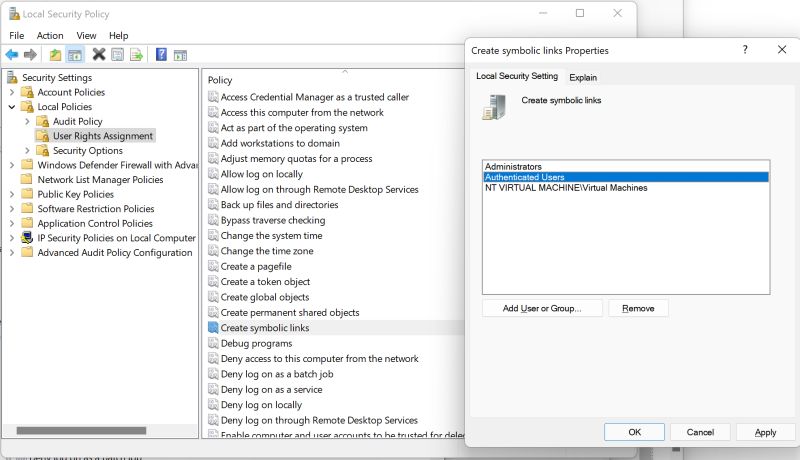The width and height of the screenshot is (800, 460).
Task: Expand the Public Key Policies node
Action: click(12, 194)
